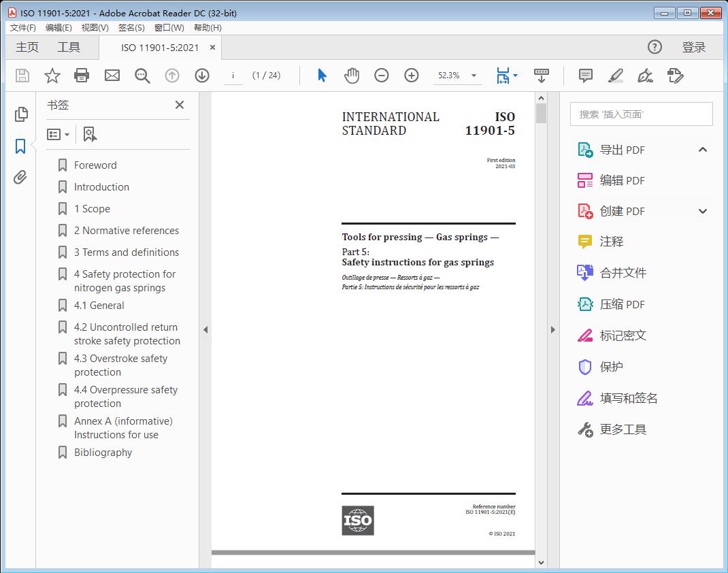Click the email envelope icon
This screenshot has width=728, height=573.
pos(112,76)
